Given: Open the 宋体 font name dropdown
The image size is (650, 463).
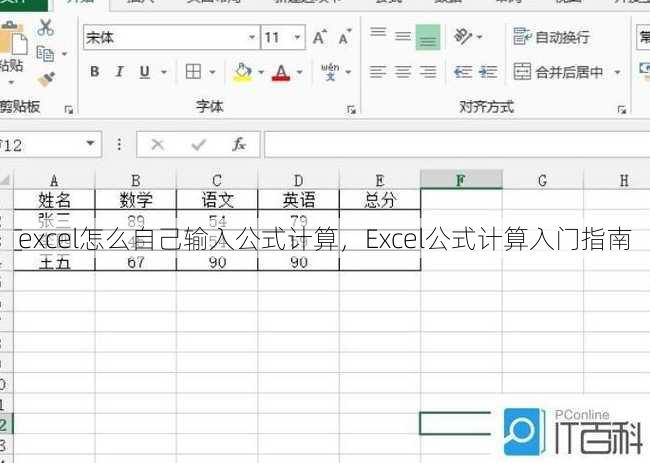Looking at the screenshot, I should 252,37.
